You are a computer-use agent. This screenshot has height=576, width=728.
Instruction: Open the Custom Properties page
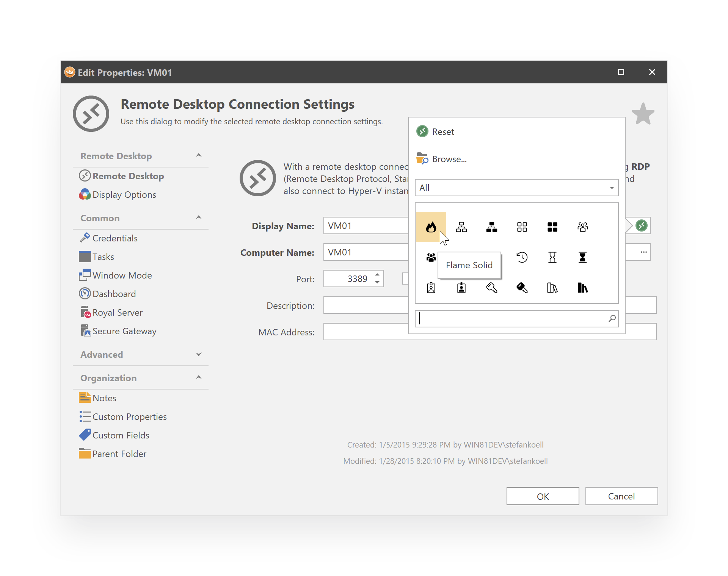pyautogui.click(x=123, y=416)
